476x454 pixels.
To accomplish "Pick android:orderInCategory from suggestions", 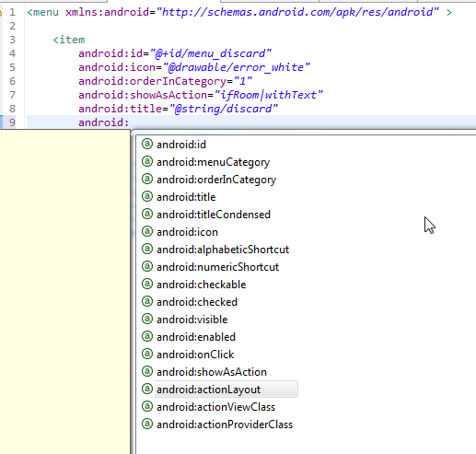I will (x=216, y=180).
